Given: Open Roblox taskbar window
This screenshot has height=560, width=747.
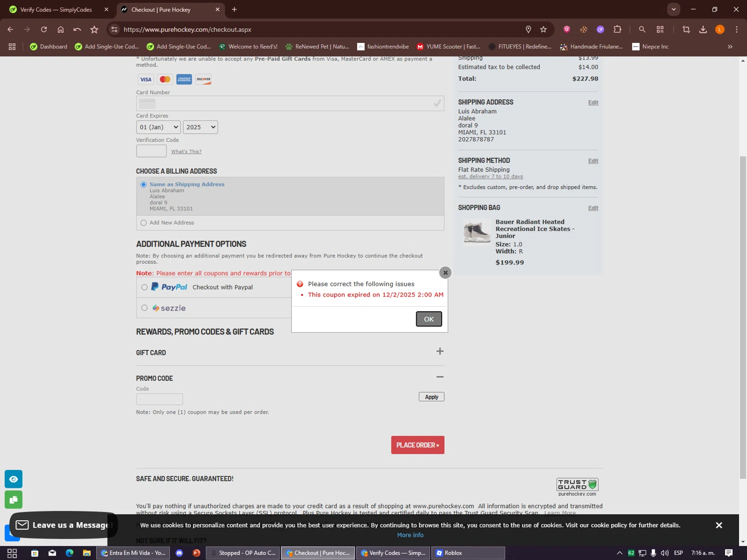Looking at the screenshot, I should pyautogui.click(x=468, y=553).
